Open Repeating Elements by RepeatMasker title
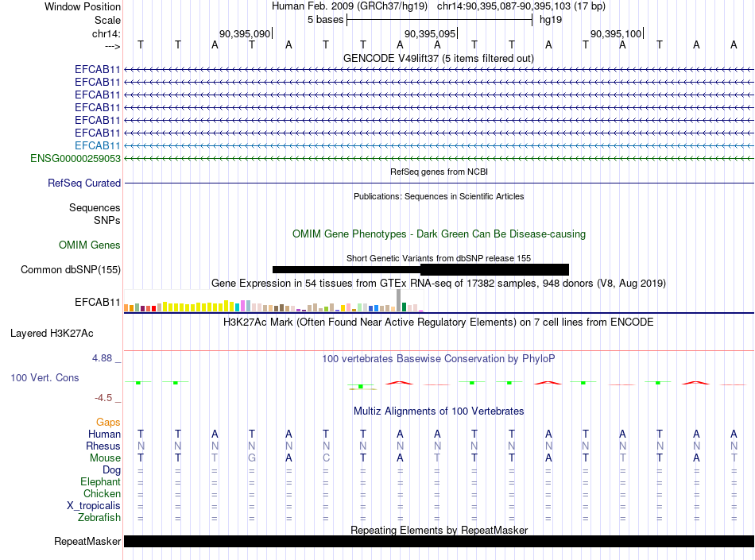The image size is (755, 560). click(x=439, y=530)
